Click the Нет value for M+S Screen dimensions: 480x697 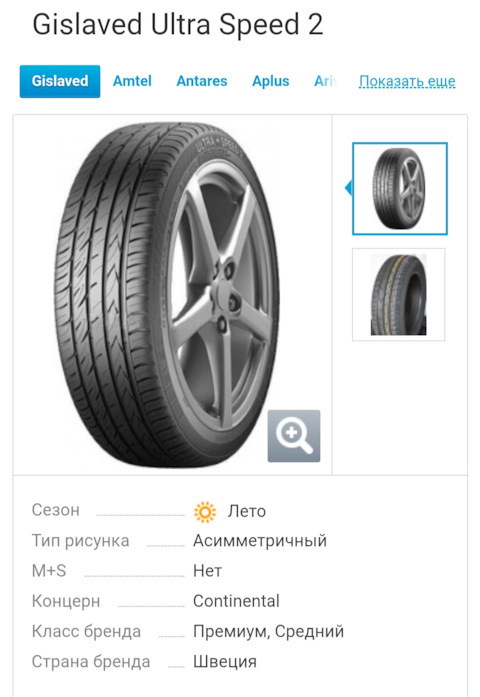click(207, 571)
